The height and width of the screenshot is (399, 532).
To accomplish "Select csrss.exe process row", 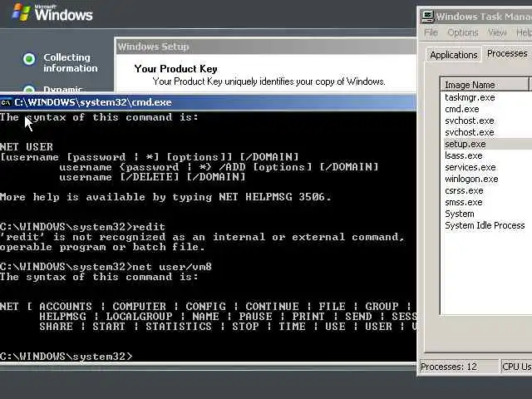I will click(x=486, y=190).
